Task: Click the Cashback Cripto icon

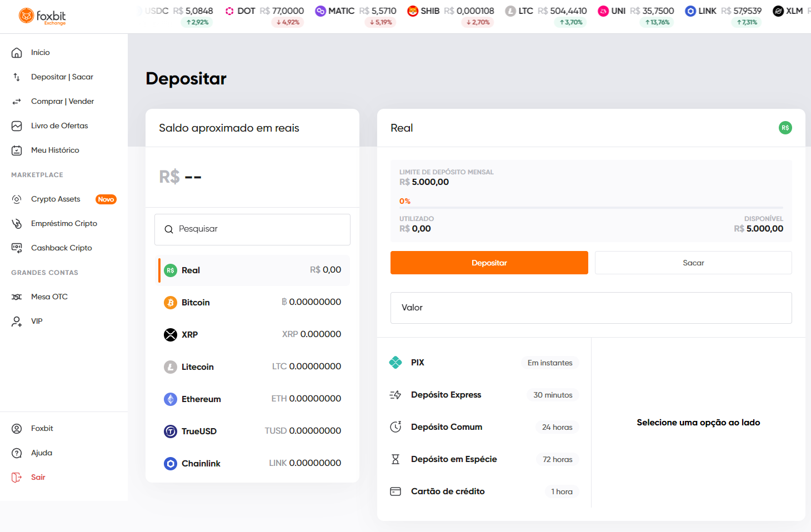Action: (17, 248)
